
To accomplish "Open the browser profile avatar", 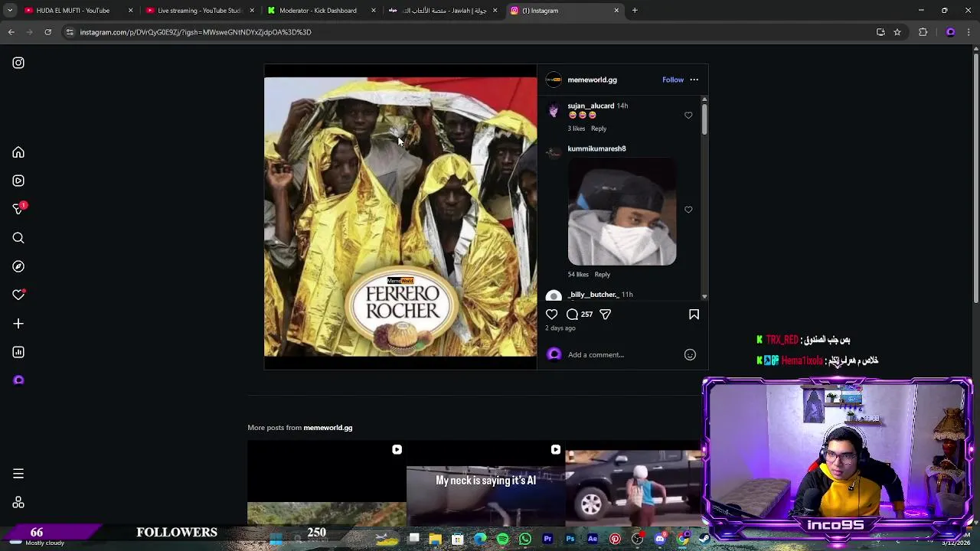I will 950,32.
